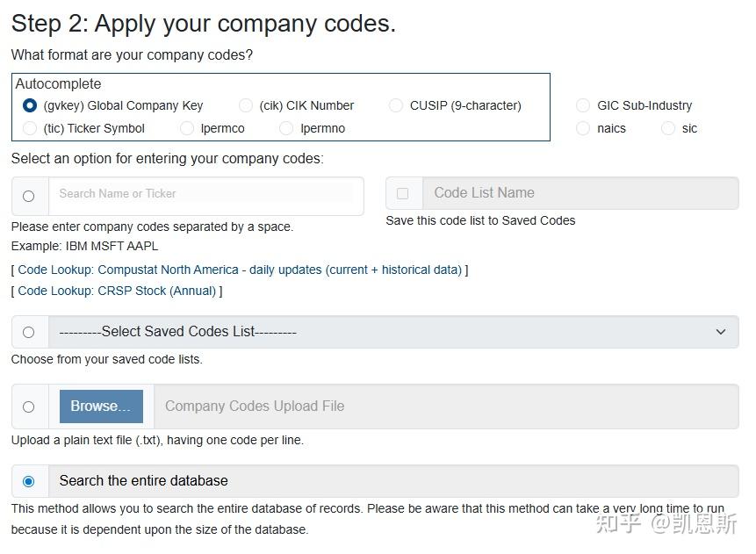The height and width of the screenshot is (554, 756).
Task: Open CRSP Stock (Annual) code lookup link
Action: (x=117, y=291)
